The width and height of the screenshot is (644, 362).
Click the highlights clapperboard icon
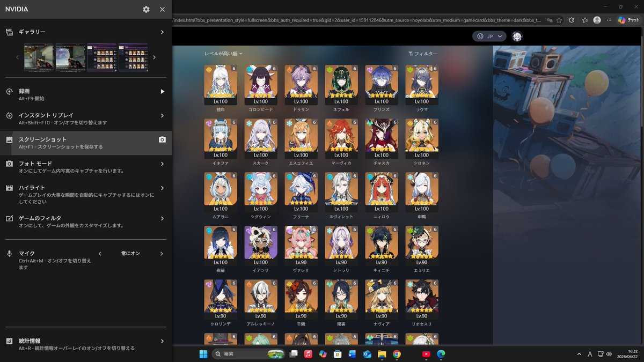tap(9, 188)
